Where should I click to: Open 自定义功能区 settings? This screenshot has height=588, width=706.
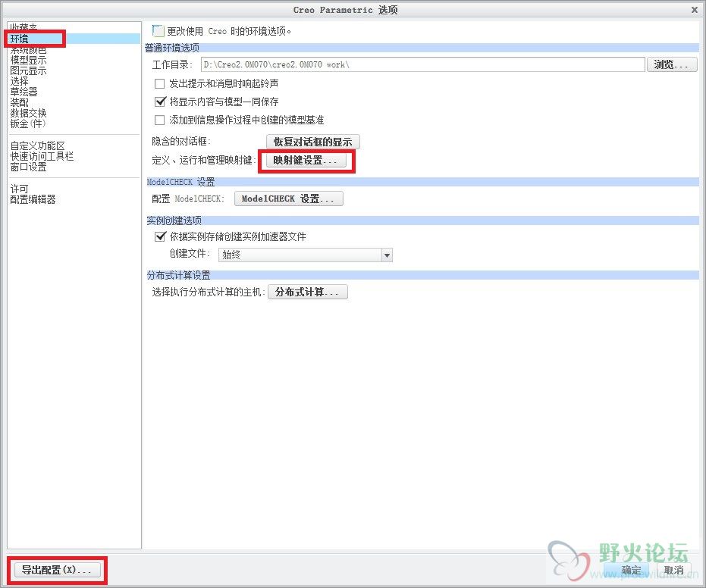pos(37,145)
